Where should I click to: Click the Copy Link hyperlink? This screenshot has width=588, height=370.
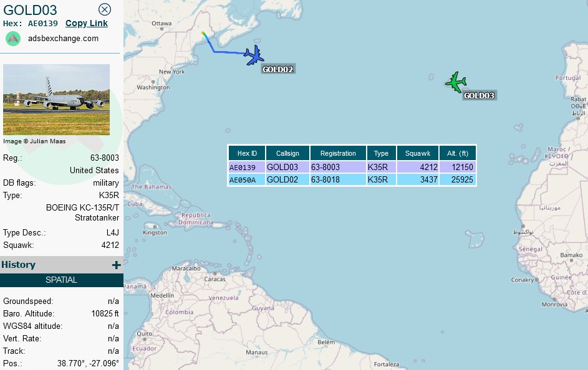tap(87, 23)
